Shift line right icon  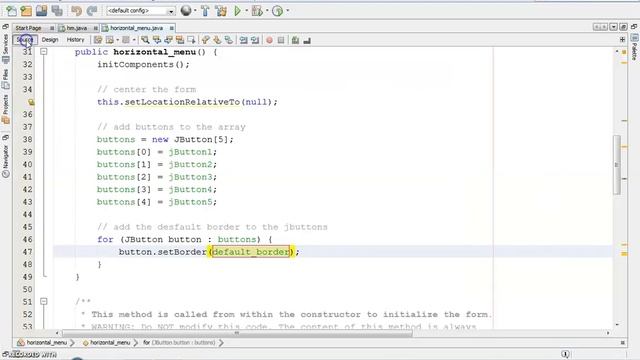pyautogui.click(x=255, y=40)
